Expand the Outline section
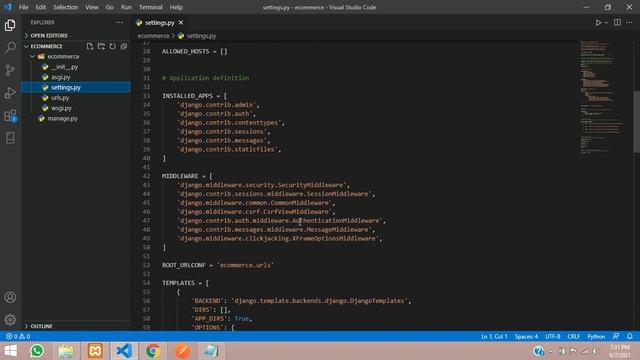The height and width of the screenshot is (360, 640). point(76,326)
